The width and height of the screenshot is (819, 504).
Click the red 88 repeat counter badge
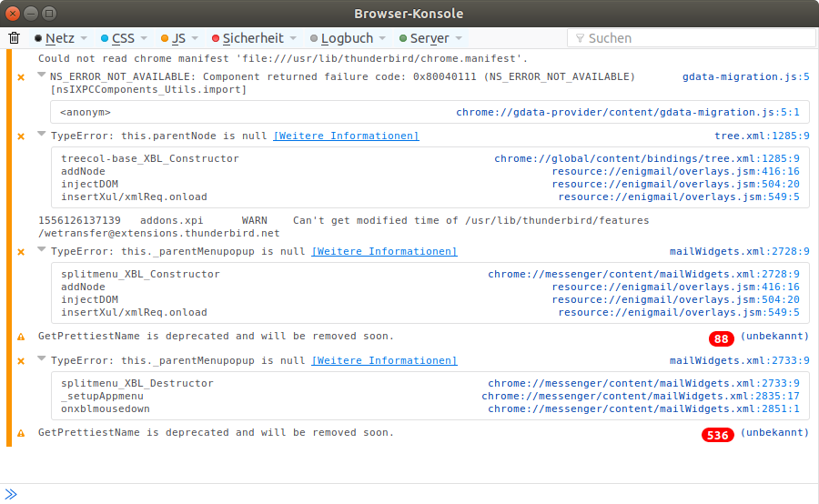pos(722,338)
